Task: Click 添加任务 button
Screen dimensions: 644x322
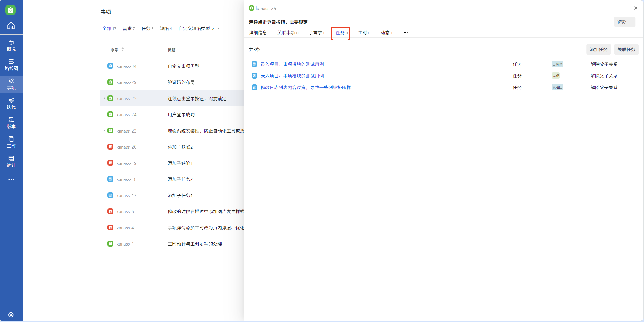Action: (x=598, y=49)
